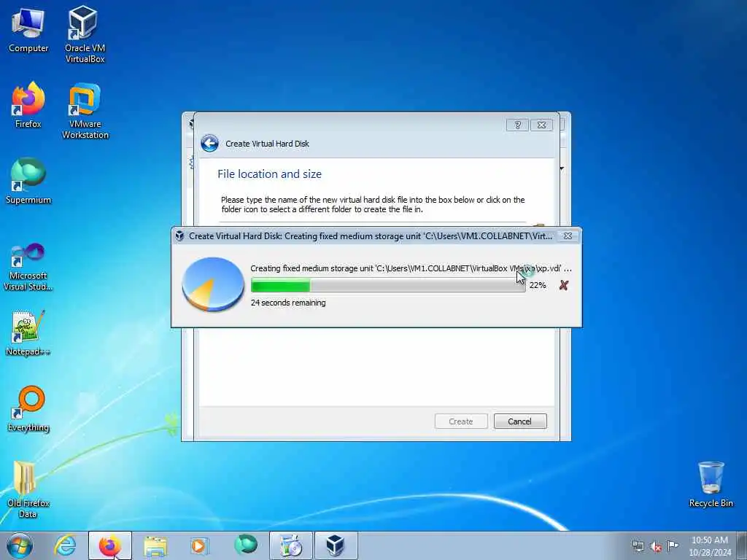This screenshot has height=560, width=747.
Task: Open Windows Explorer from the taskbar
Action: tap(155, 545)
